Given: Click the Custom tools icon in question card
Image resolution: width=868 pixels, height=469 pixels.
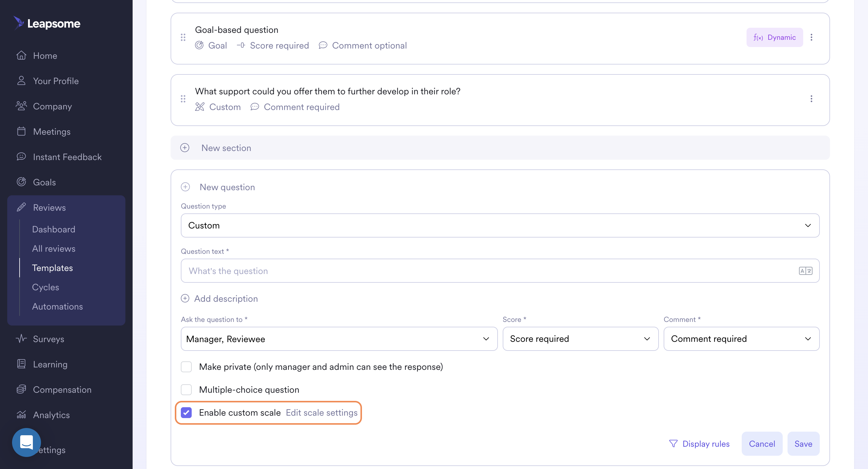Looking at the screenshot, I should pyautogui.click(x=200, y=106).
